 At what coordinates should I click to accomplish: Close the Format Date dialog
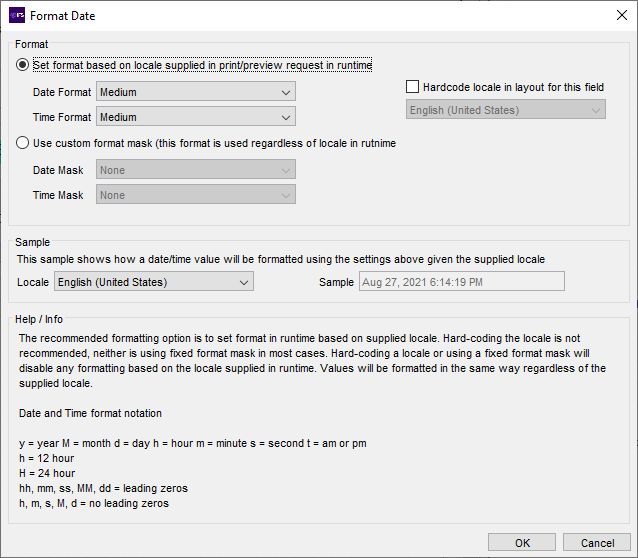(614, 16)
